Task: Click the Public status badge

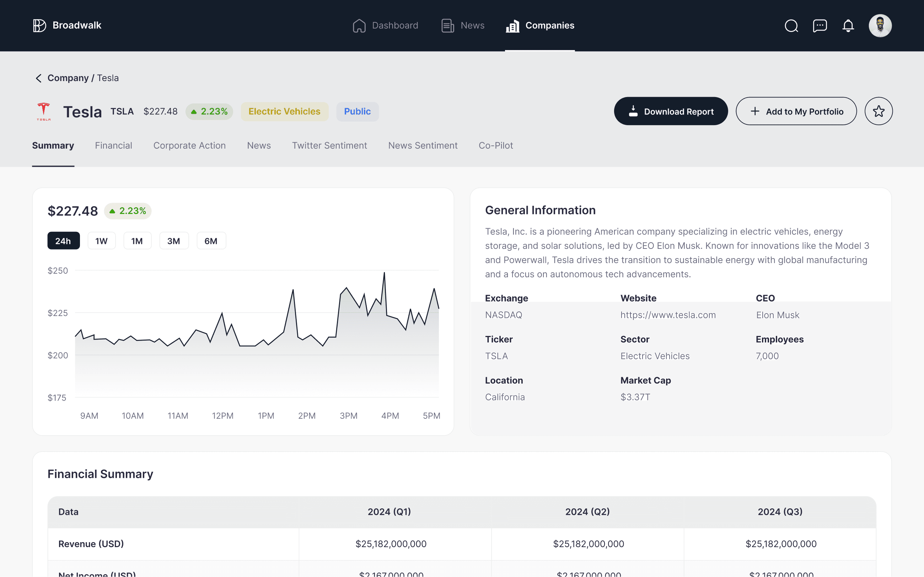Action: (x=358, y=111)
